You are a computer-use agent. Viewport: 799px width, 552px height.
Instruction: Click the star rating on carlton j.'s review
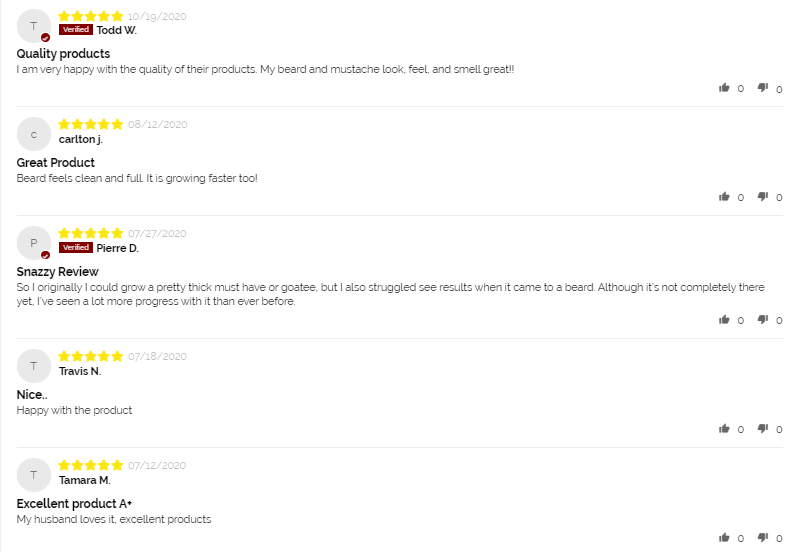coord(91,124)
